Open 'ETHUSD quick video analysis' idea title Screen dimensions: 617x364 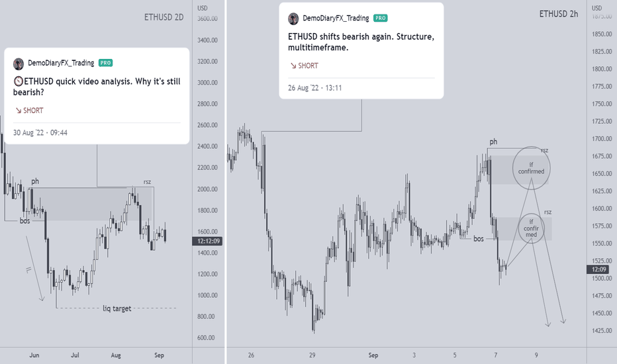coord(97,87)
